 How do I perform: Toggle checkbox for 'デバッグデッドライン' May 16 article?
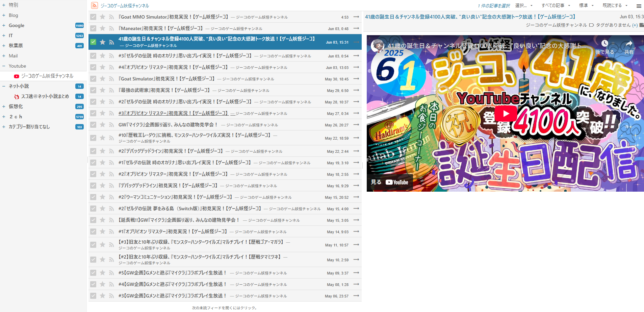93,186
